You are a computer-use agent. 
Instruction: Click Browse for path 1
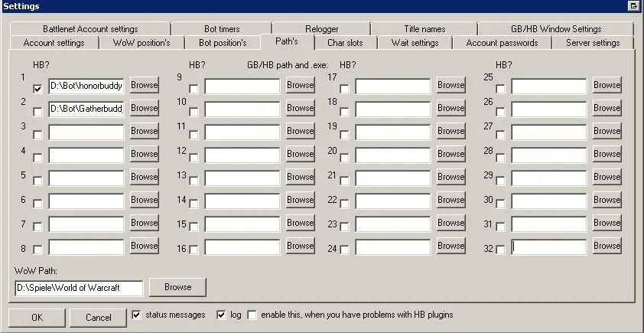[144, 85]
